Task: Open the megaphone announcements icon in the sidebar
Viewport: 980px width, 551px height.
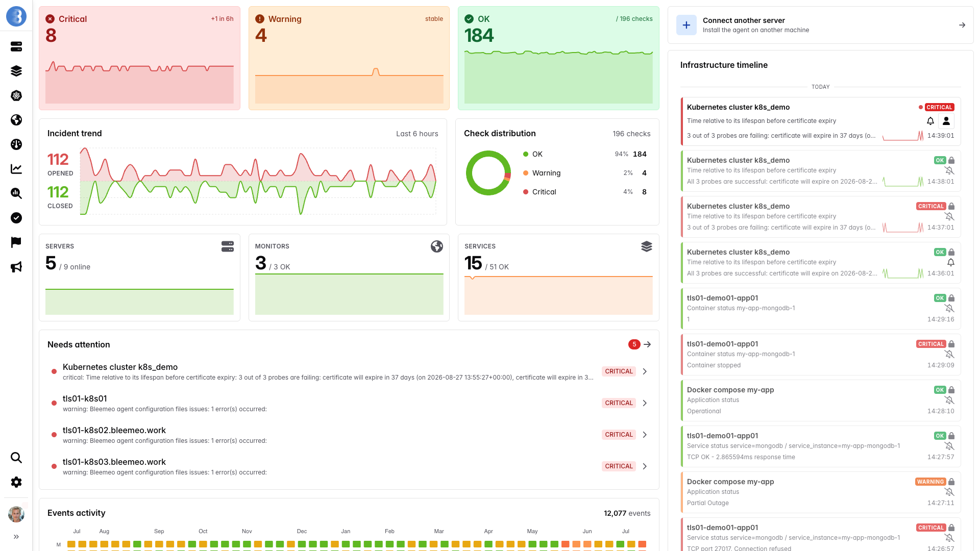Action: [16, 267]
